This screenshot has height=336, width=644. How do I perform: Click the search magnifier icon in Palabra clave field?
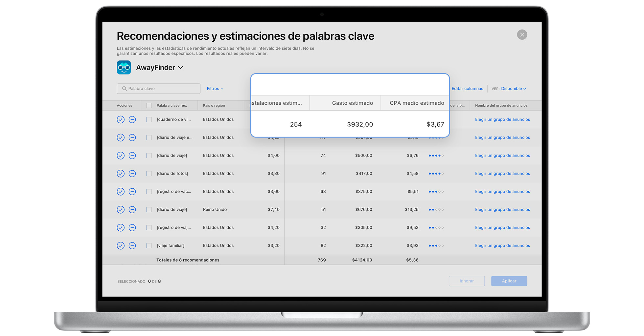coord(124,89)
